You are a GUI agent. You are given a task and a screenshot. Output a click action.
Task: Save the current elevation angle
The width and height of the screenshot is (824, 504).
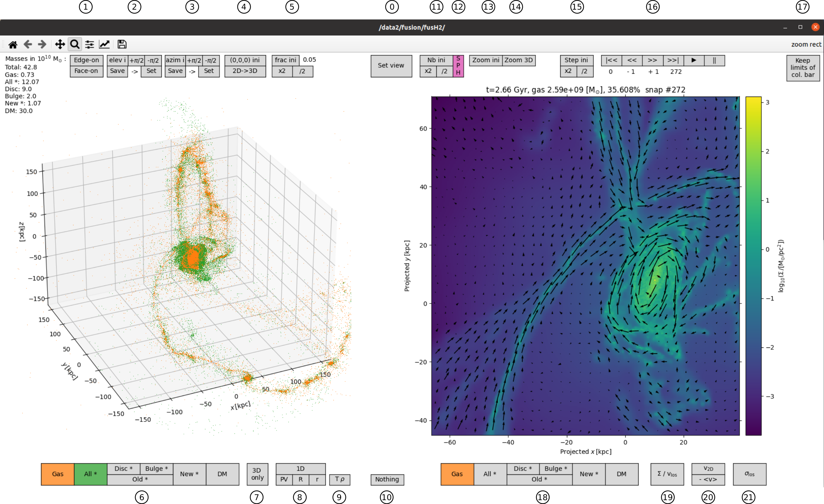coord(117,71)
